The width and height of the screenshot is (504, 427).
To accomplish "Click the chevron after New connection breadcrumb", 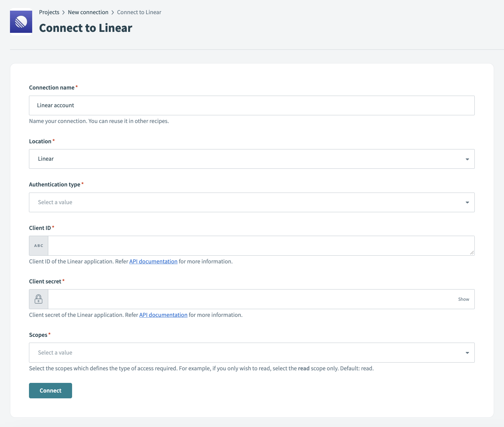I will pos(113,12).
